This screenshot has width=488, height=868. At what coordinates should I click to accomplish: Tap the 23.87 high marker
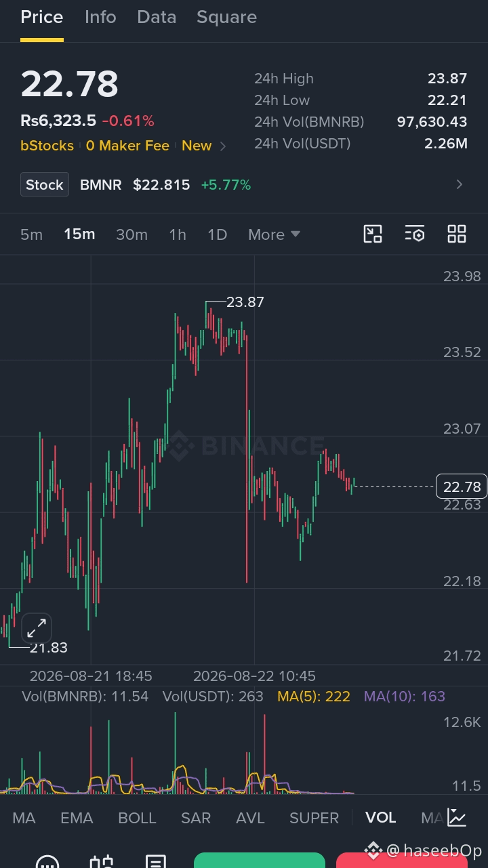[245, 302]
